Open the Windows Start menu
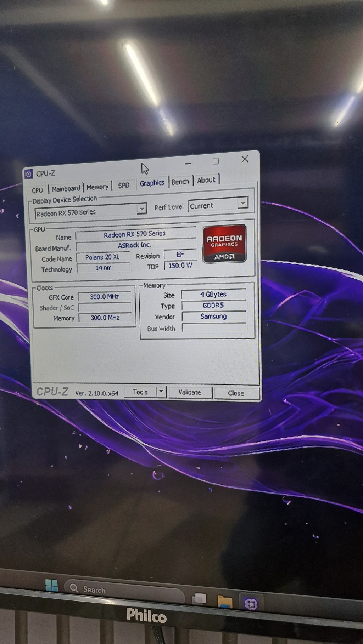This screenshot has height=644, width=363. point(52,585)
